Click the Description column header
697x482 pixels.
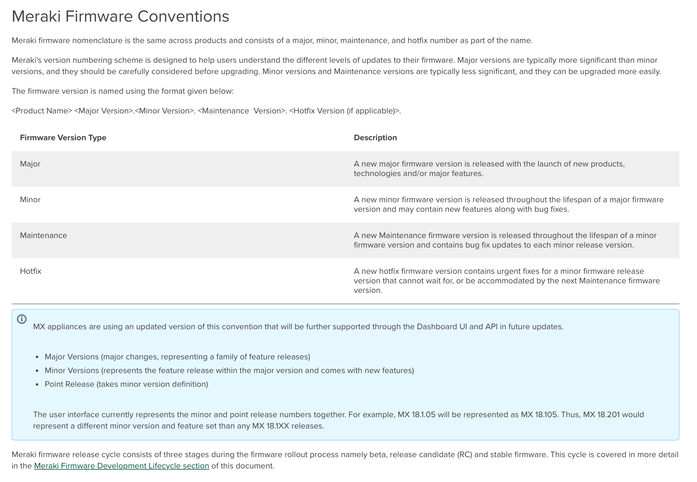[375, 138]
